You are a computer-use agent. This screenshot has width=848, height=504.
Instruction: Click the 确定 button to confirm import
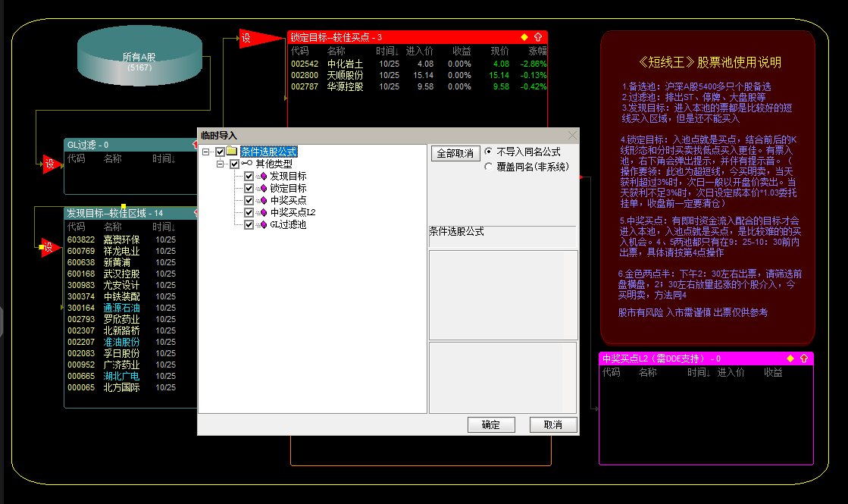point(491,424)
